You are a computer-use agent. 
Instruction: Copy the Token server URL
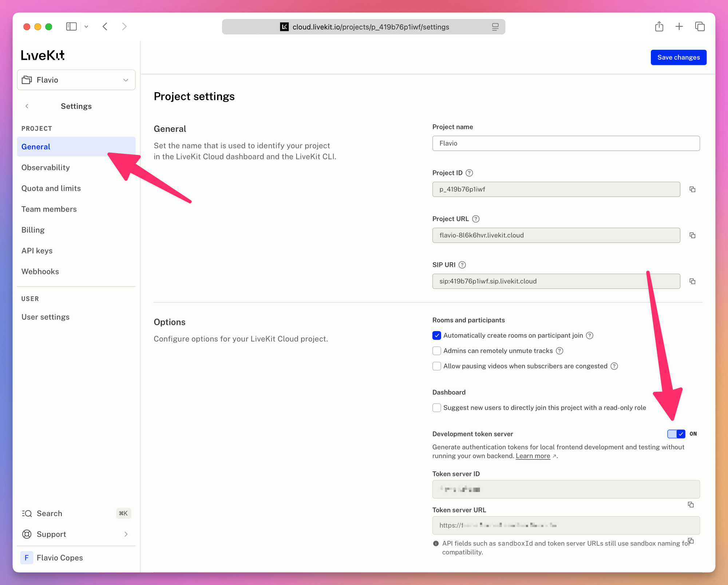[x=691, y=541]
